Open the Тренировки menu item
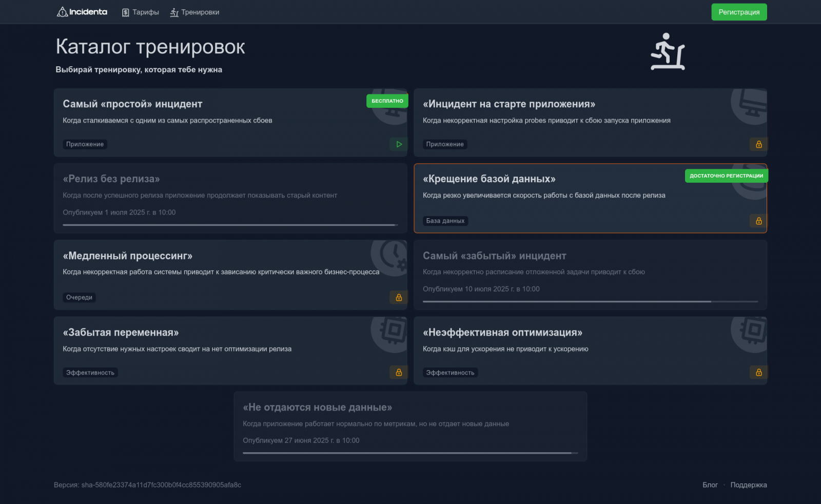Screen dimensions: 821x504 pos(194,12)
